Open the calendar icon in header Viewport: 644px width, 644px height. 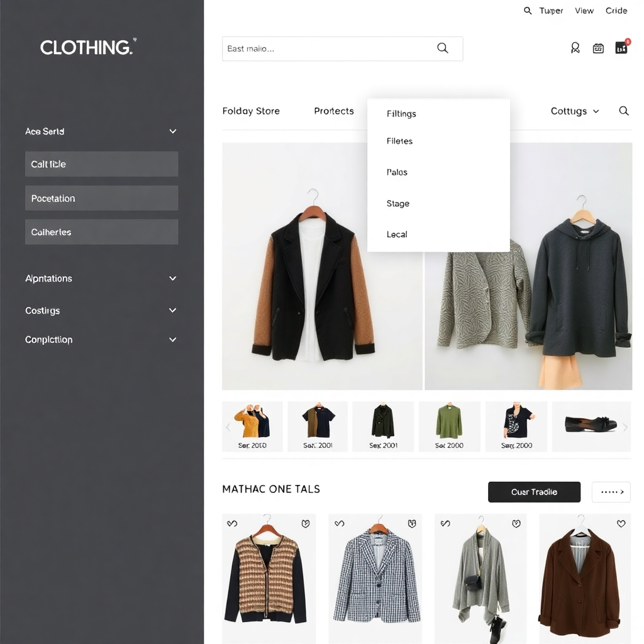pos(598,48)
